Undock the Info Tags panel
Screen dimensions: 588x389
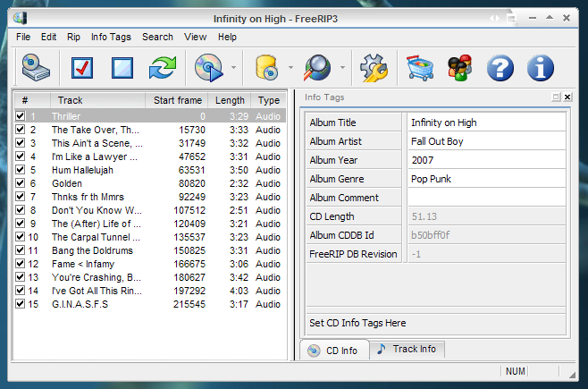coord(556,97)
